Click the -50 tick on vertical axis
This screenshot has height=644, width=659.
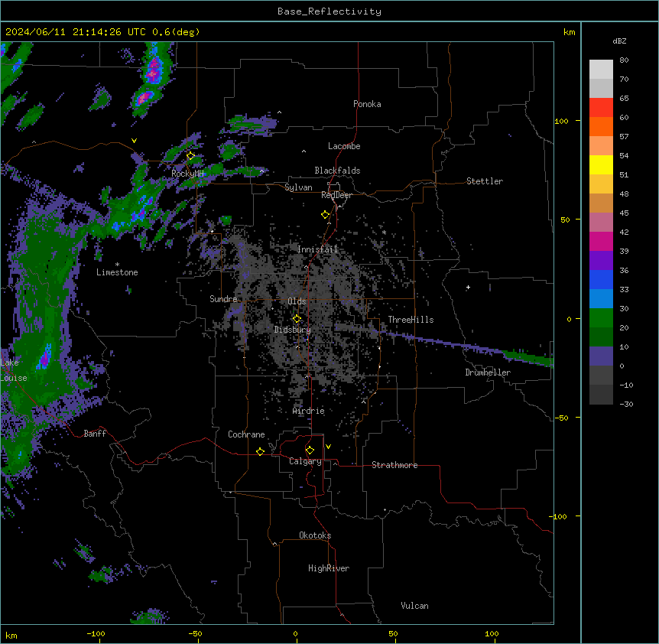561,418
